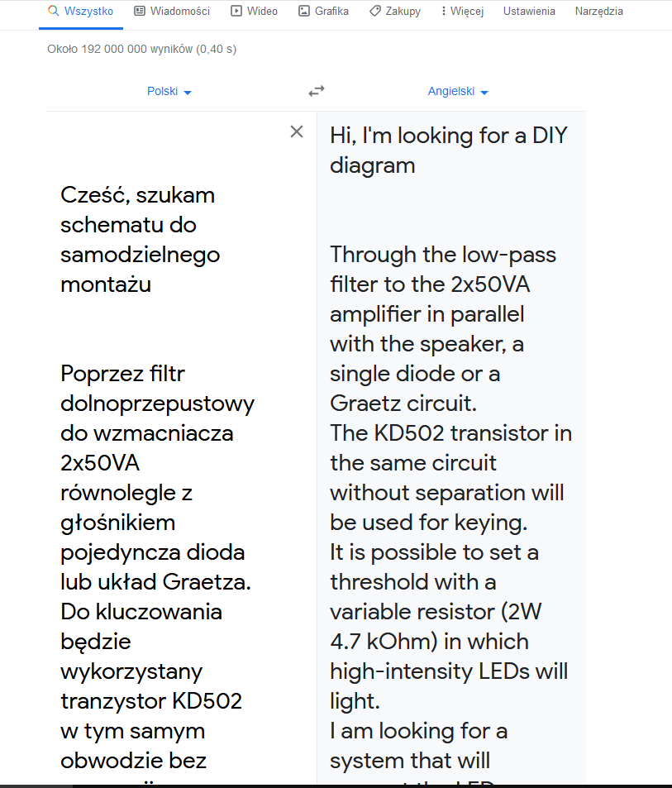Click the picture icon beside Grafika
Viewport: 672px width, 788px height.
(x=304, y=11)
